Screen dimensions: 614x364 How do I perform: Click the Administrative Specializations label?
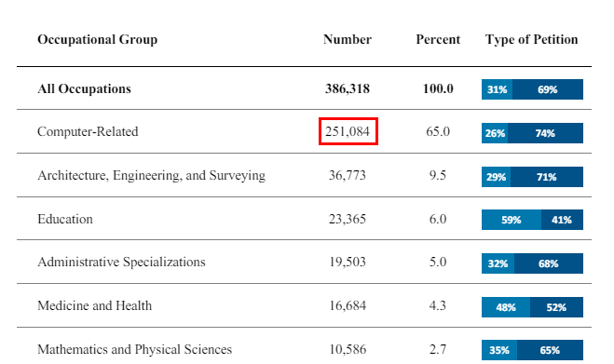tap(121, 262)
